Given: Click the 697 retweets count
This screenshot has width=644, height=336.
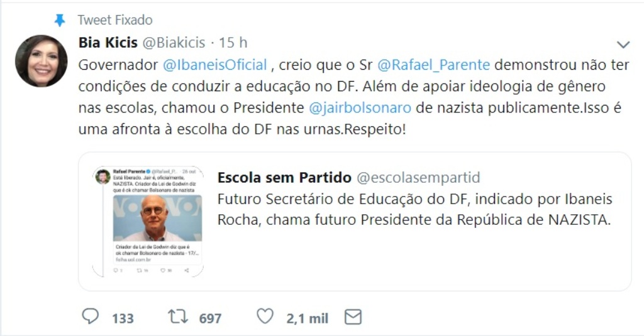Looking at the screenshot, I should pyautogui.click(x=210, y=318).
